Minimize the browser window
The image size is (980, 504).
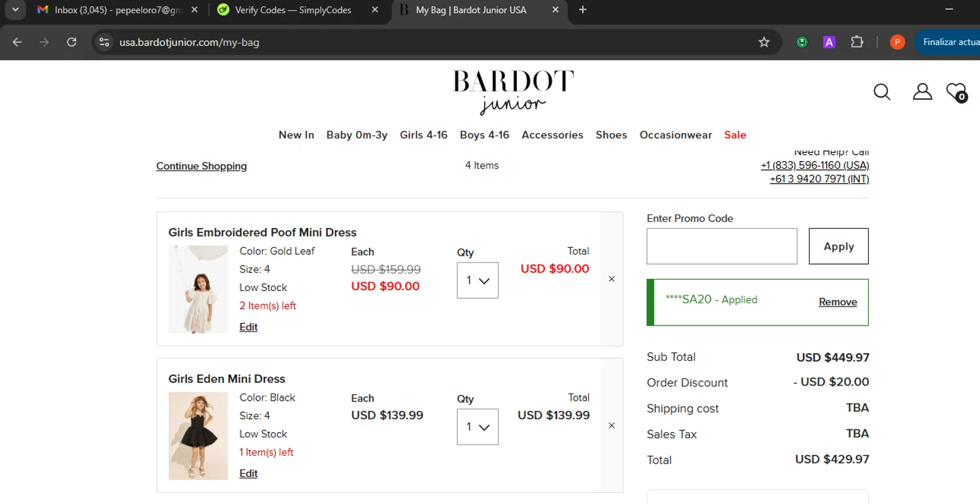click(x=949, y=10)
